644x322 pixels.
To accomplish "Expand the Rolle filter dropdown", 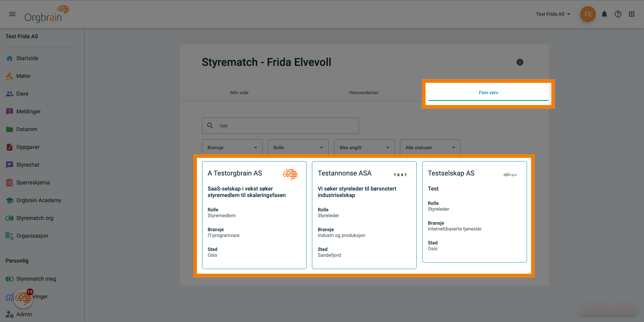I will click(x=298, y=148).
